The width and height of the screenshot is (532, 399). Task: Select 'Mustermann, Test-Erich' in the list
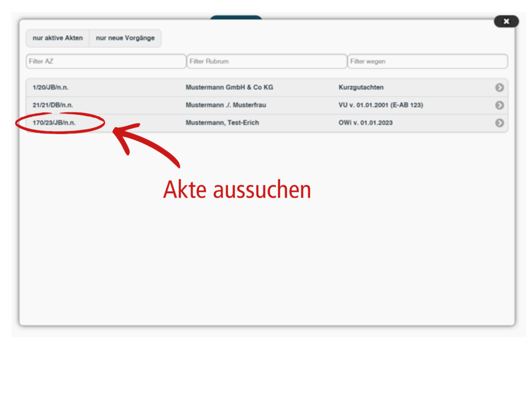222,123
